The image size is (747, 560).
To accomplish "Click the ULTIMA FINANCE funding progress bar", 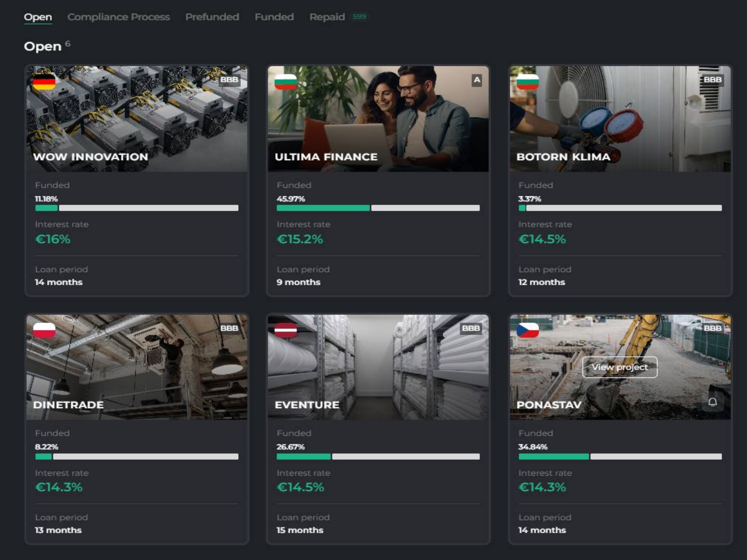I will [x=378, y=208].
